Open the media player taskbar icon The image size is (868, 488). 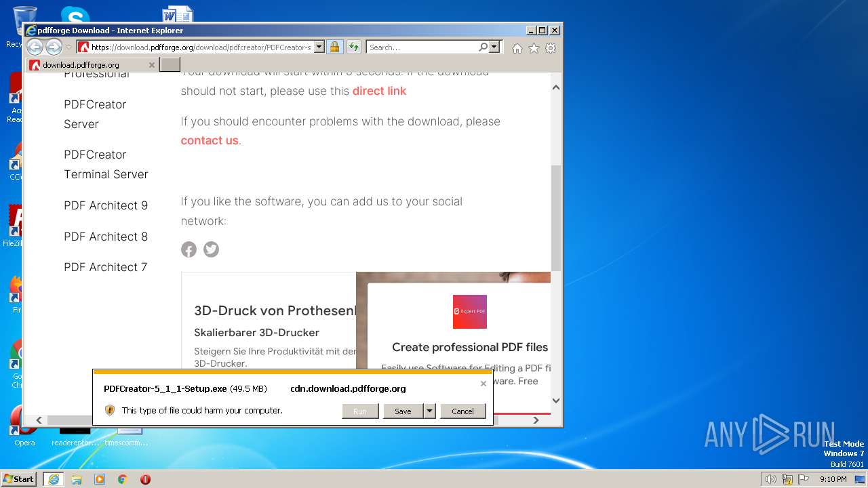tap(100, 479)
